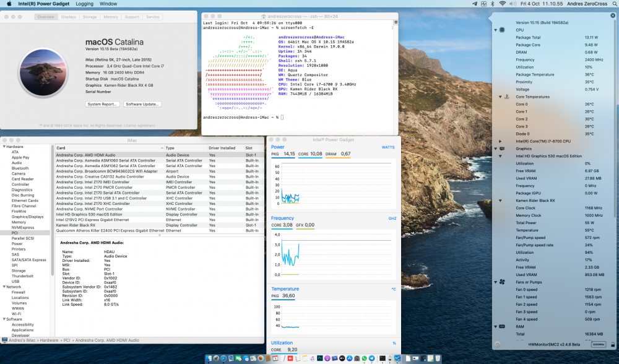Close the HWMonitorSMC2 panel
Screen dimensions: 619x364
click(613, 15)
